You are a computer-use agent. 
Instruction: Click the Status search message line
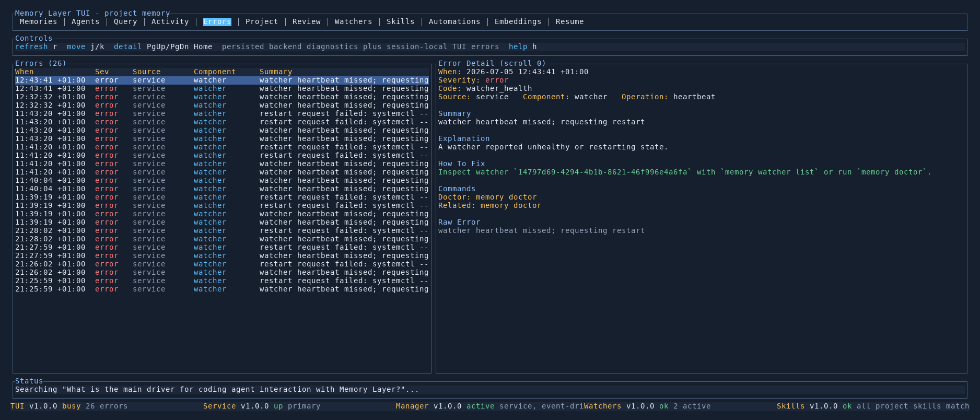[217, 389]
